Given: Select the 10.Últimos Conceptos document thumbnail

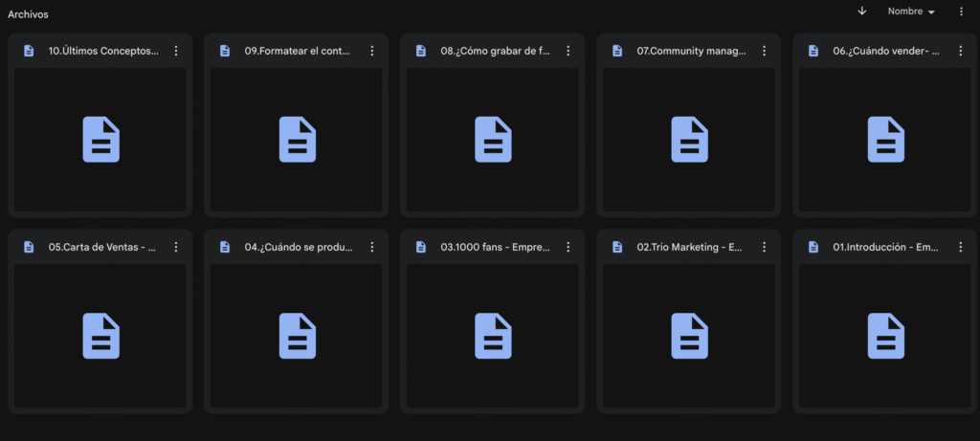Looking at the screenshot, I should [100, 139].
